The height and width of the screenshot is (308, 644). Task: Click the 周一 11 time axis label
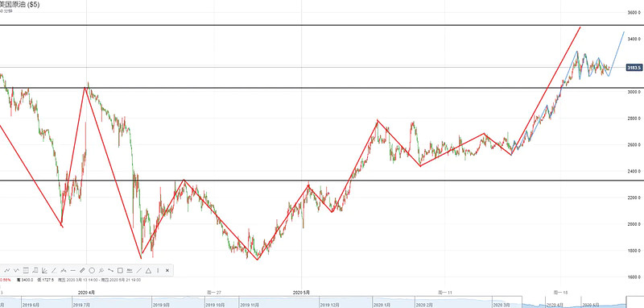click(x=445, y=293)
